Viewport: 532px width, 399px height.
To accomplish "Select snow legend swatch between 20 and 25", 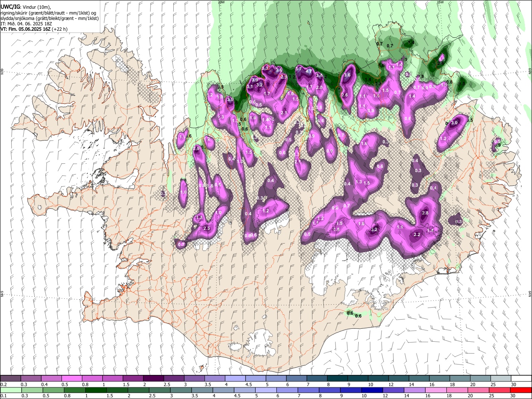I will (x=480, y=378).
